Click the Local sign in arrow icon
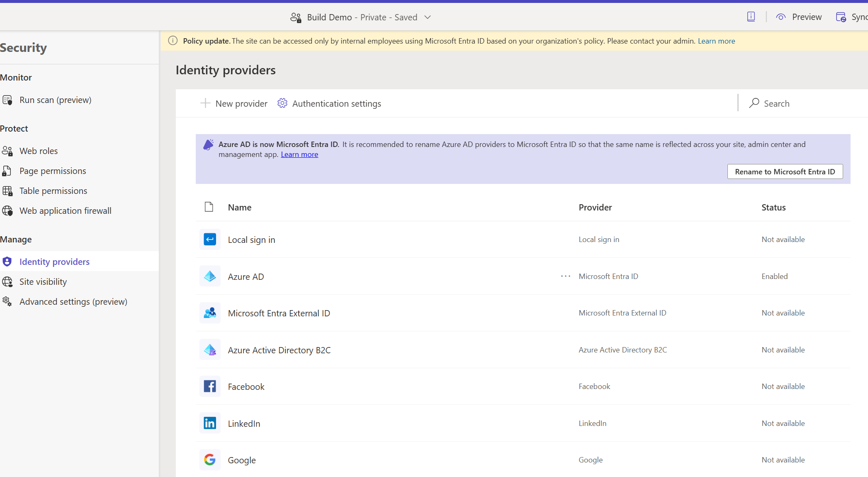This screenshot has width=868, height=477. [x=210, y=240]
